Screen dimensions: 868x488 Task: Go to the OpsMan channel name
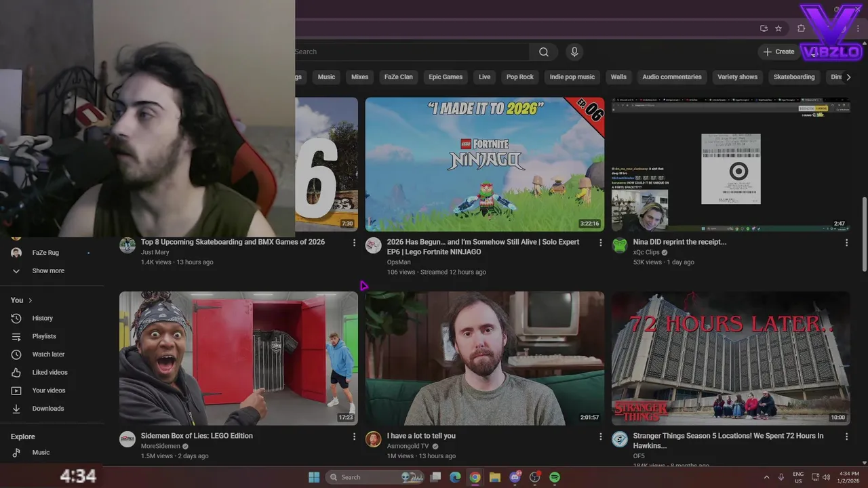(x=399, y=262)
